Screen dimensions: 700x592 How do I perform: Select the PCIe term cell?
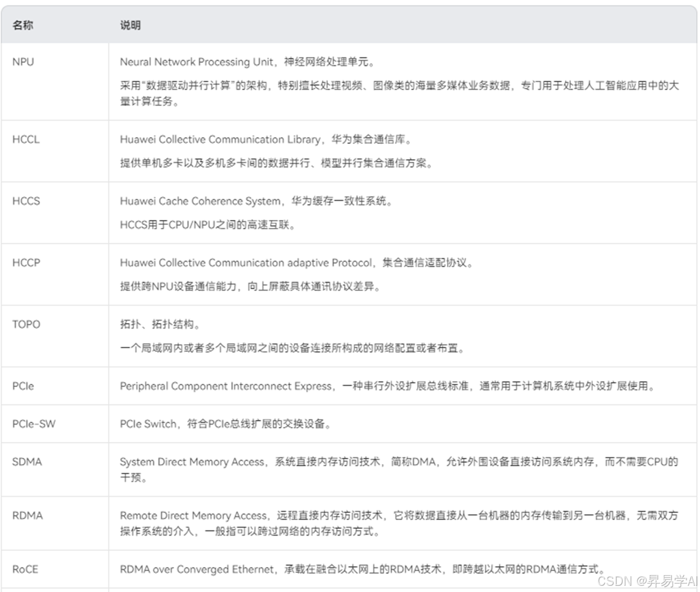21,386
